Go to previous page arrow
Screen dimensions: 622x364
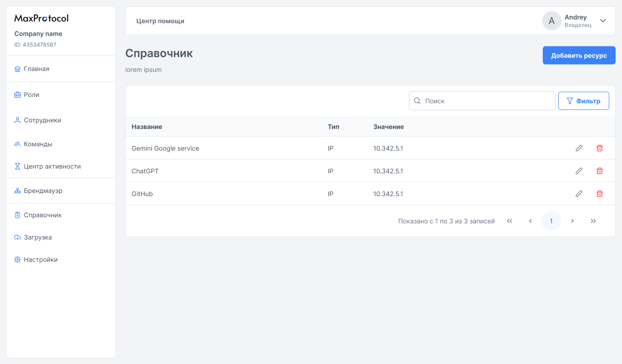pos(530,221)
